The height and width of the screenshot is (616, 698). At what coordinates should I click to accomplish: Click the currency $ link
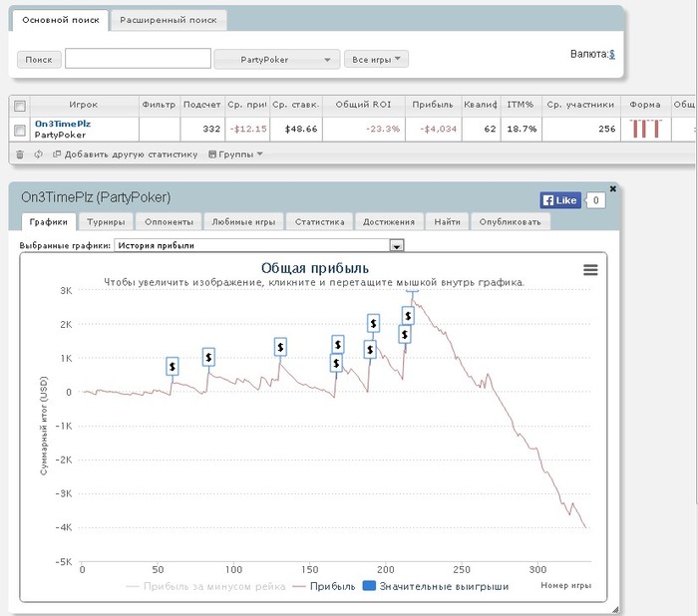click(612, 54)
